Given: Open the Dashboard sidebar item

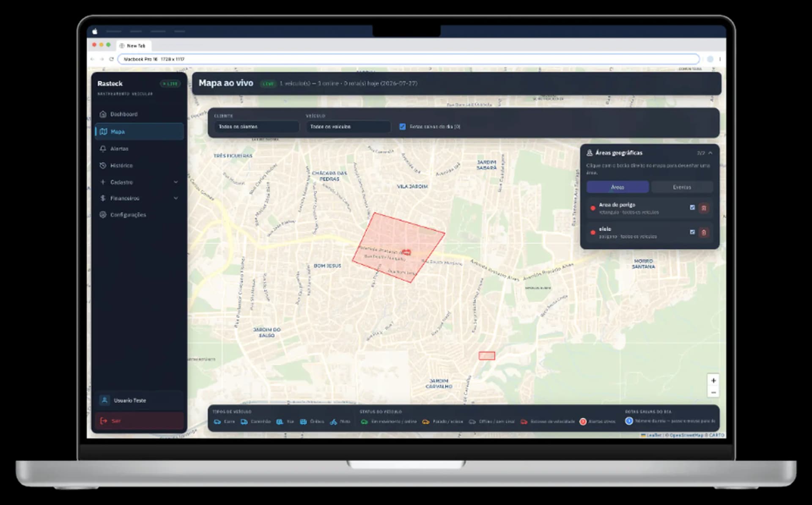Looking at the screenshot, I should point(139,114).
